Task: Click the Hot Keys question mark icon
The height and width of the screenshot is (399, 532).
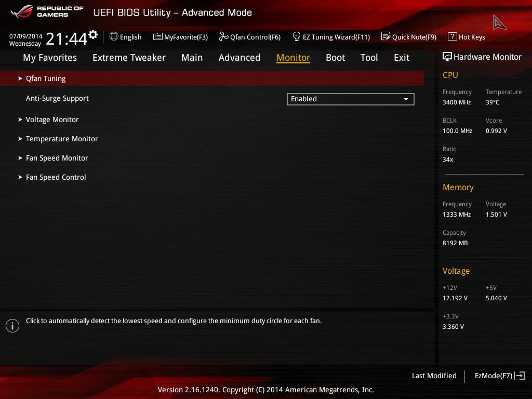Action: (453, 36)
